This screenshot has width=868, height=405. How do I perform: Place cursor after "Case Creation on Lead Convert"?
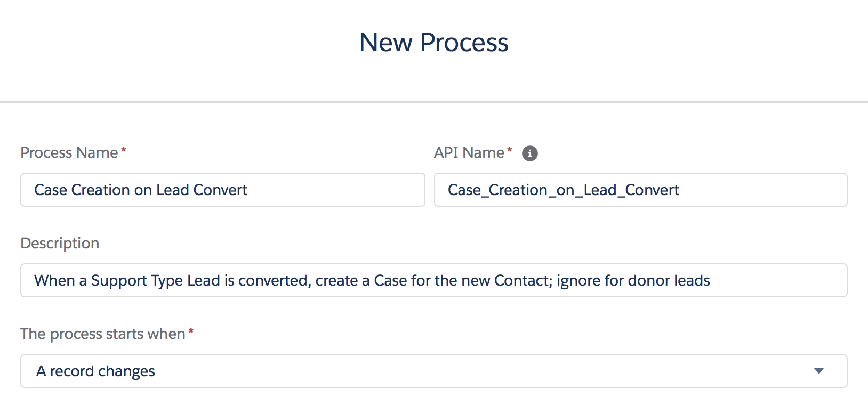coord(248,190)
